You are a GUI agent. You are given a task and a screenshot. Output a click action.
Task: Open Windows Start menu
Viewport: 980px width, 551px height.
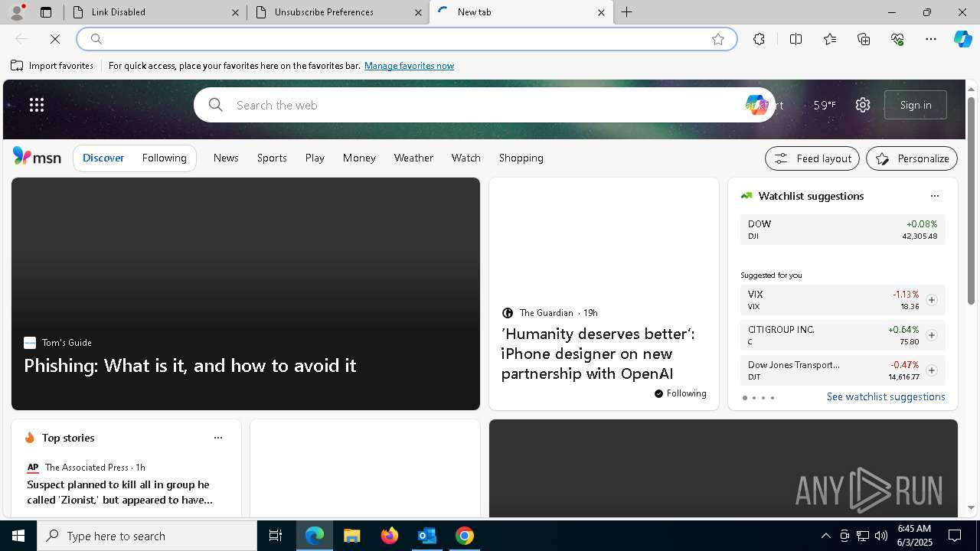click(18, 536)
